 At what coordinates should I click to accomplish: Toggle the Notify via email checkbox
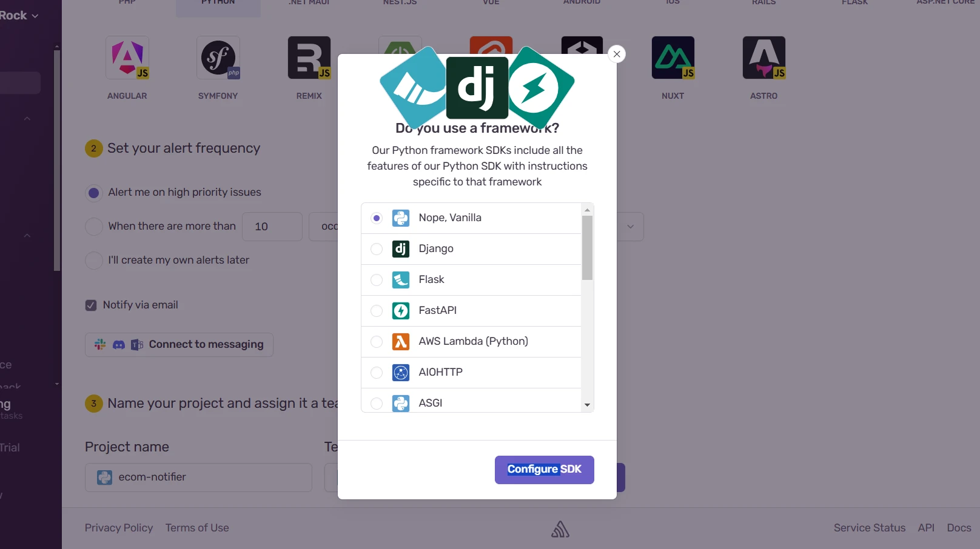pos(91,305)
